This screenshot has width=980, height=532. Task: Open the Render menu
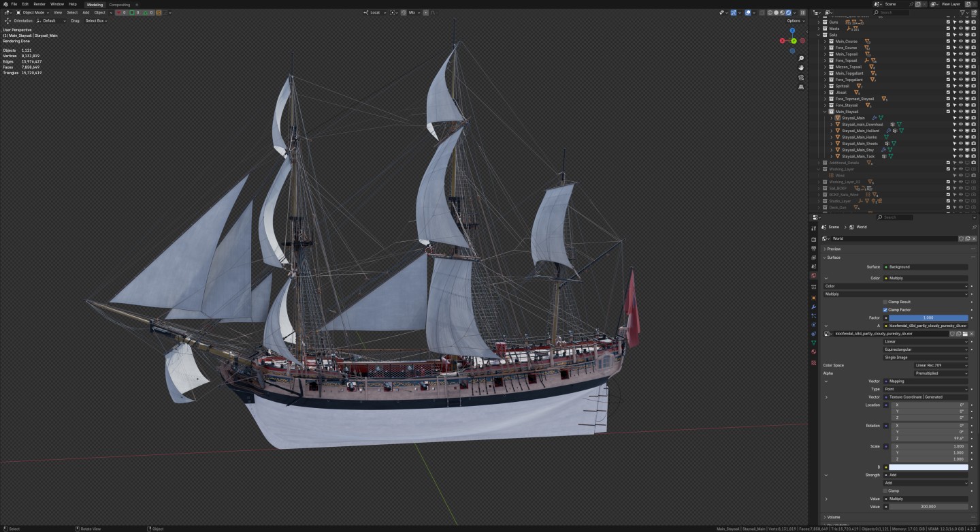tap(39, 4)
